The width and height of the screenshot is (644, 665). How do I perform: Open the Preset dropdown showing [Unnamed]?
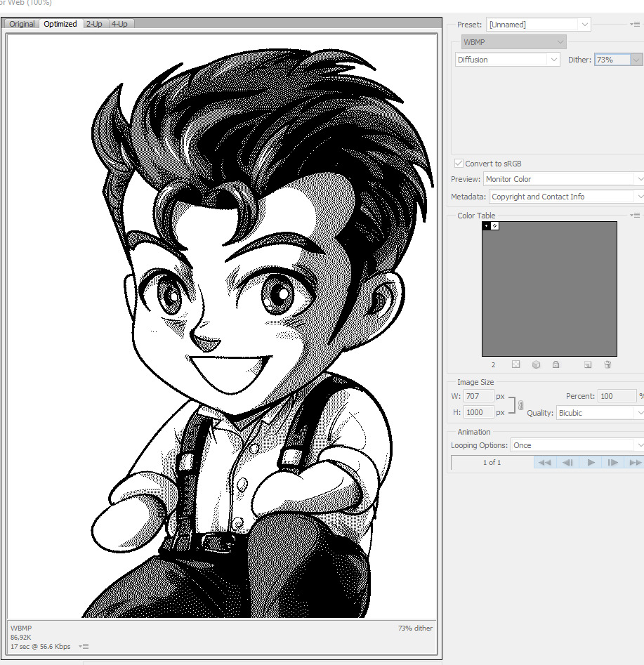click(539, 25)
